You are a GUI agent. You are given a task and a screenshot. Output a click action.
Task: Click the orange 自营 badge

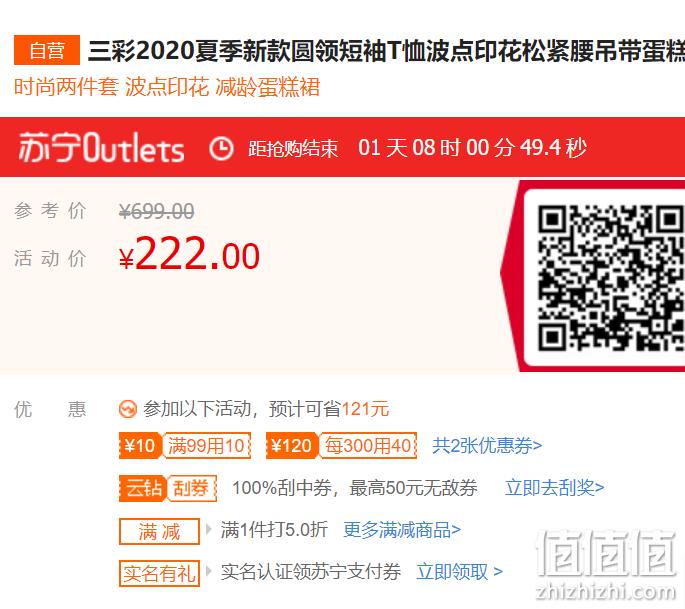(47, 50)
